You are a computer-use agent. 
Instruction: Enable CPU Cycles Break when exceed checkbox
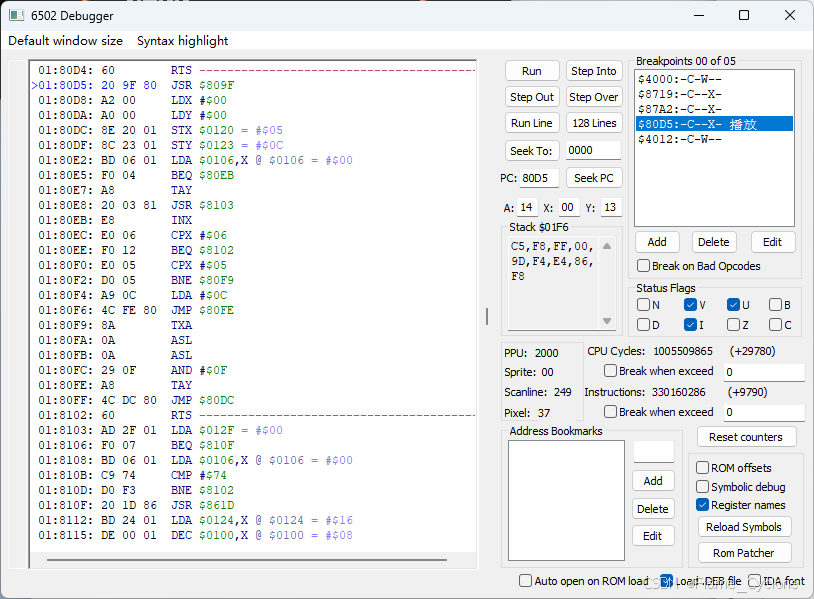tap(610, 371)
